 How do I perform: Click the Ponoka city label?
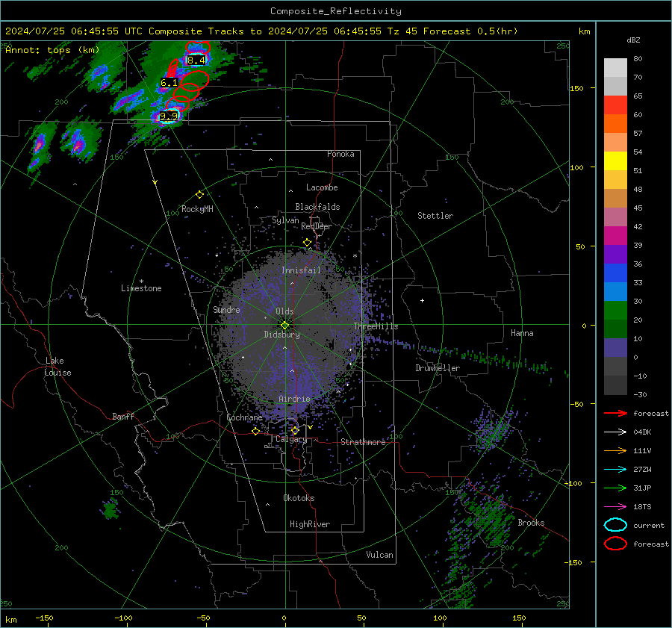pos(340,154)
